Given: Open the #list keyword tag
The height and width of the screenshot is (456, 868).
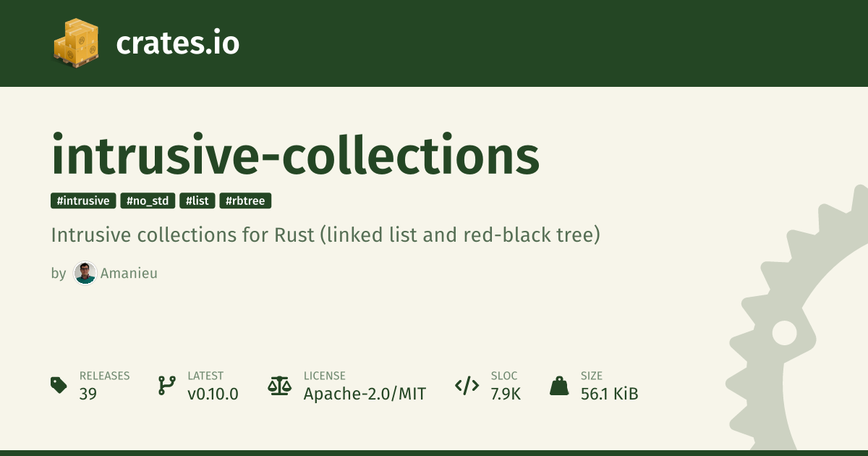Looking at the screenshot, I should click(x=197, y=201).
